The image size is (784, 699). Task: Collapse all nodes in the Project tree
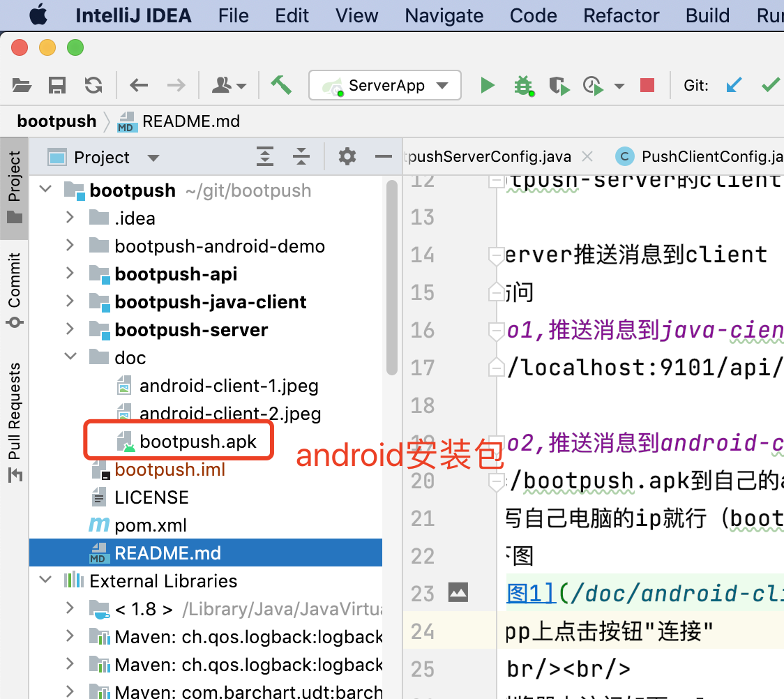(301, 156)
